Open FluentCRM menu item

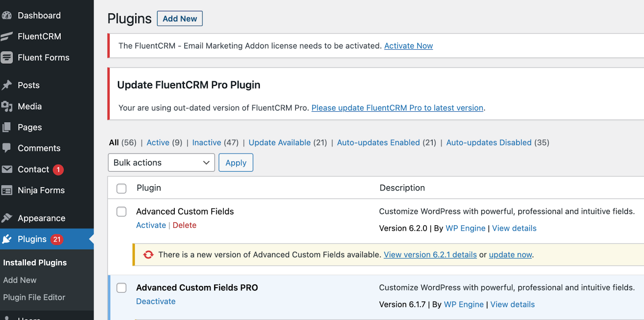tap(39, 36)
